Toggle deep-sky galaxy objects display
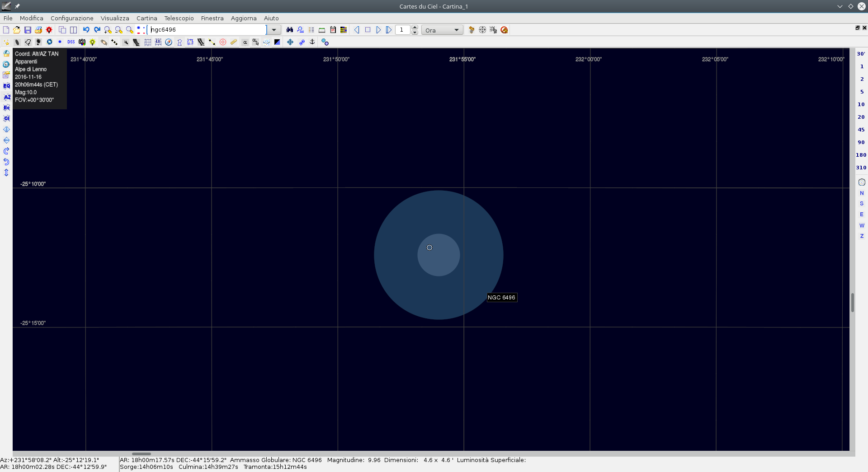The width and height of the screenshot is (868, 472). (17, 42)
